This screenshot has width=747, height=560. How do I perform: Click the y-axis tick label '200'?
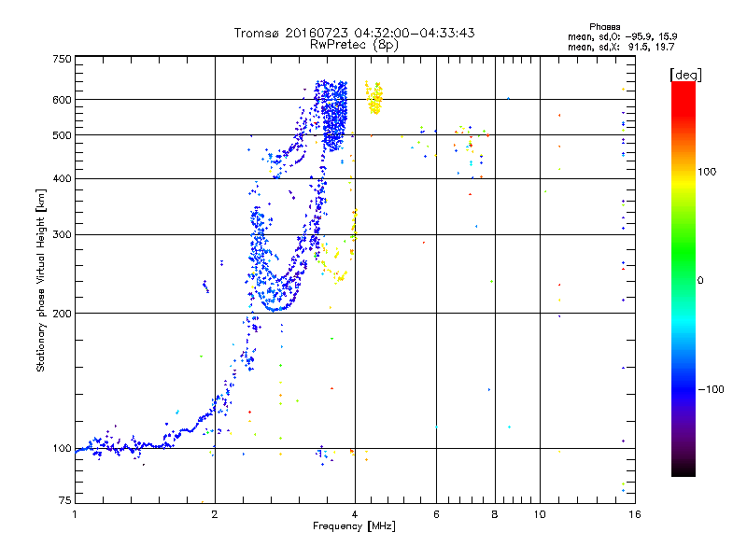click(x=62, y=314)
